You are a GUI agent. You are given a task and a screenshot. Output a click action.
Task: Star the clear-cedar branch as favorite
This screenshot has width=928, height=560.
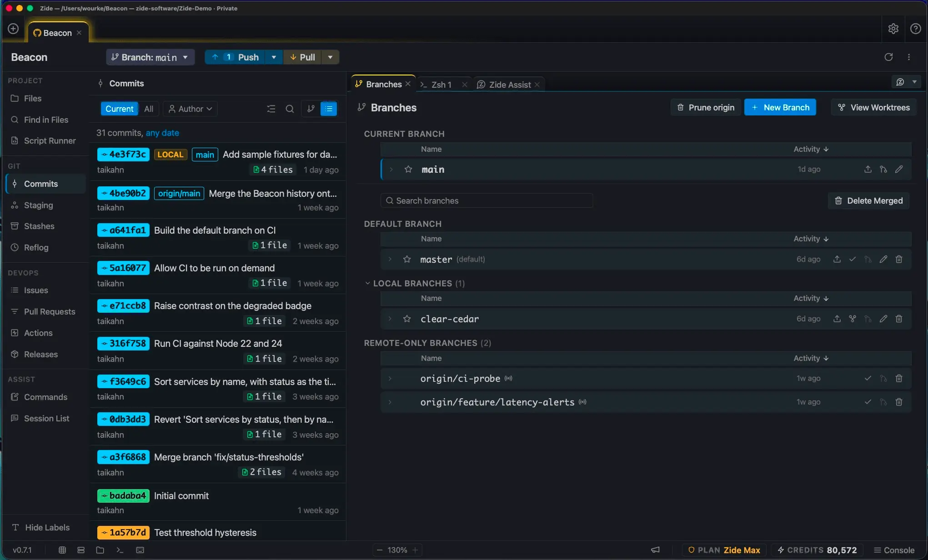click(x=407, y=319)
